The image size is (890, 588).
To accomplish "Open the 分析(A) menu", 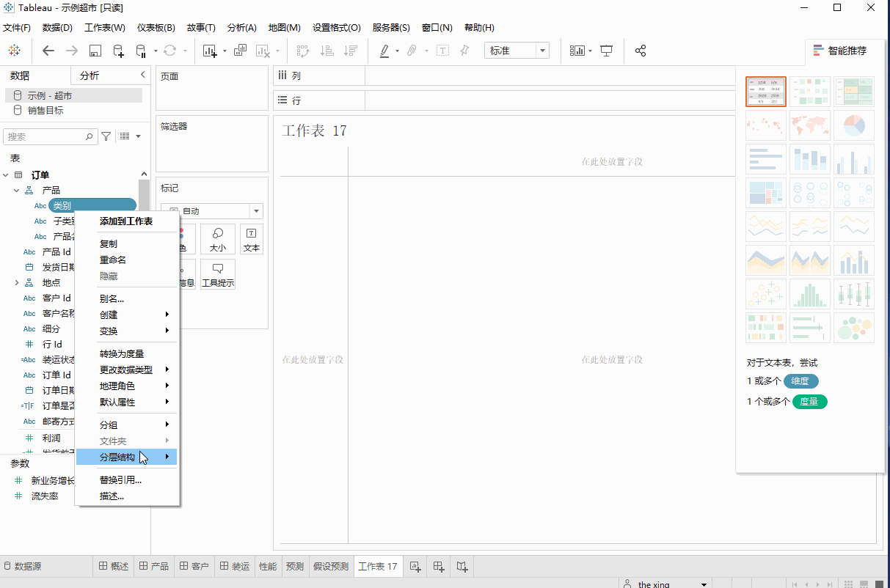I will point(242,28).
